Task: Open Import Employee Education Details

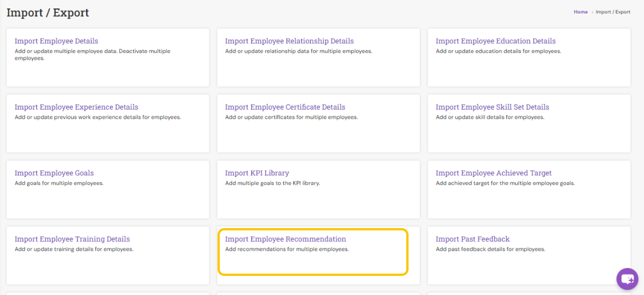Action: click(495, 41)
